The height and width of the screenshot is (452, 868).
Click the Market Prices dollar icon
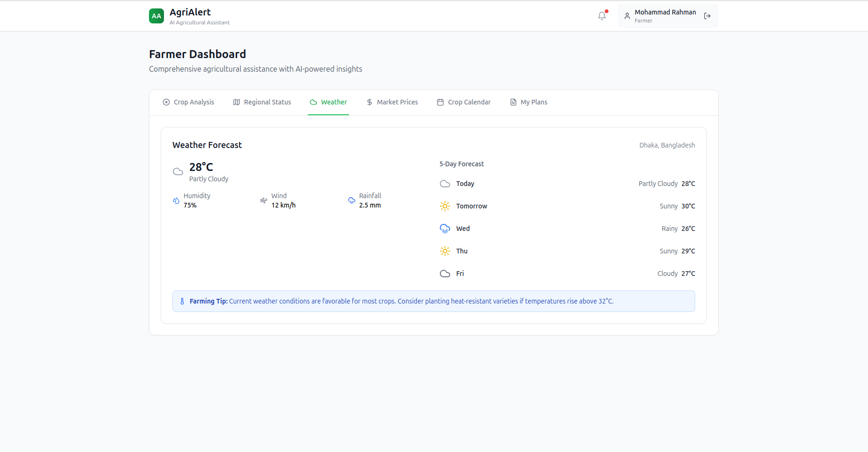point(370,102)
